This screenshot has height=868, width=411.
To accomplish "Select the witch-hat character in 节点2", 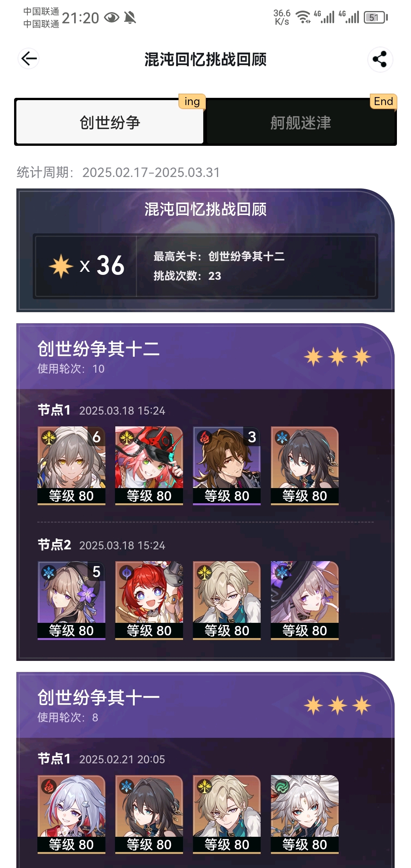I will point(304,600).
